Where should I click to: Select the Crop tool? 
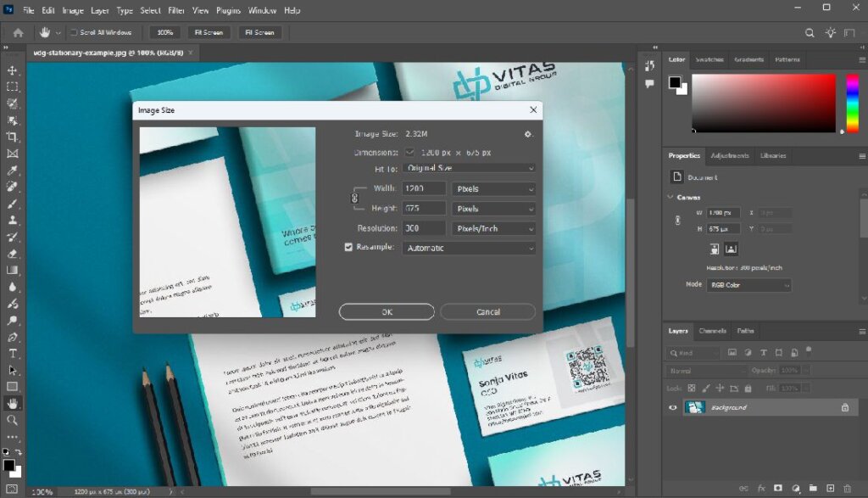click(x=12, y=137)
